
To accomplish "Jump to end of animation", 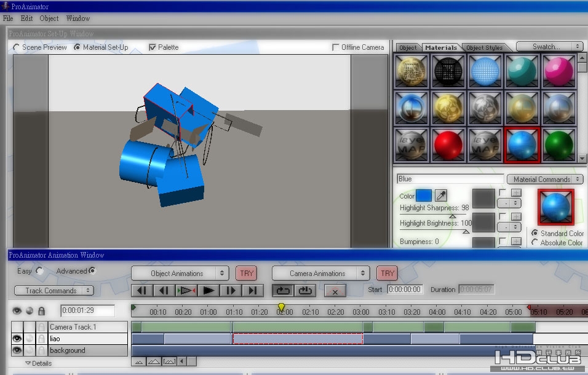I will pyautogui.click(x=252, y=290).
